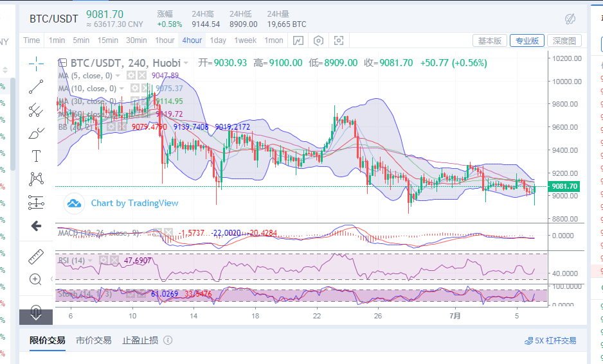Remove the MACD indicator
This screenshot has width=603, height=364.
tap(168, 232)
